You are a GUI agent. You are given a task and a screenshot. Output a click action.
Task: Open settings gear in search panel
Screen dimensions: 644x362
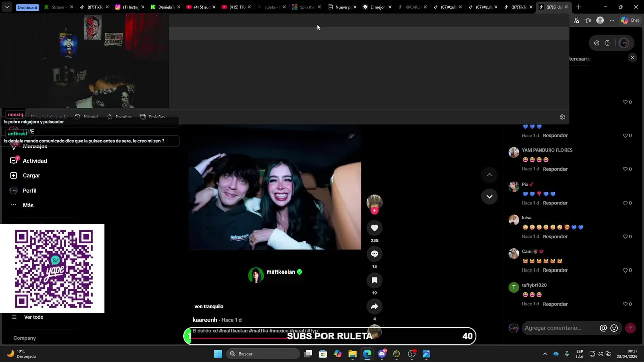point(562,117)
